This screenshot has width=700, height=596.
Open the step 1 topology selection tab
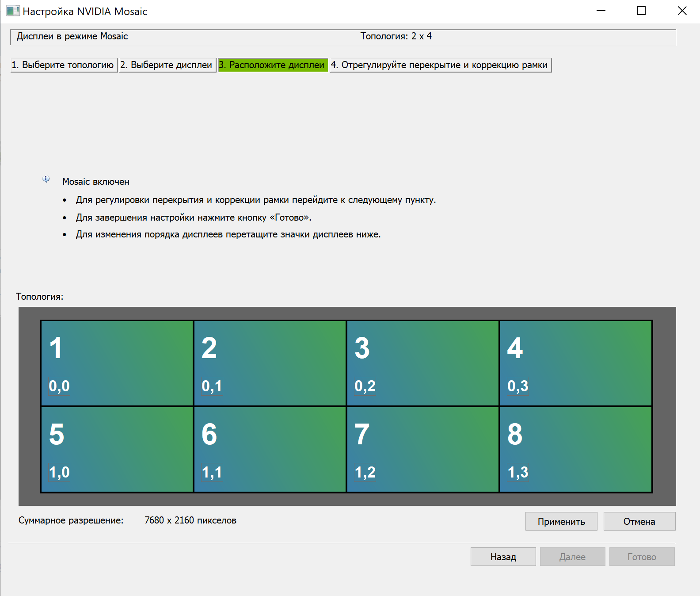[64, 65]
